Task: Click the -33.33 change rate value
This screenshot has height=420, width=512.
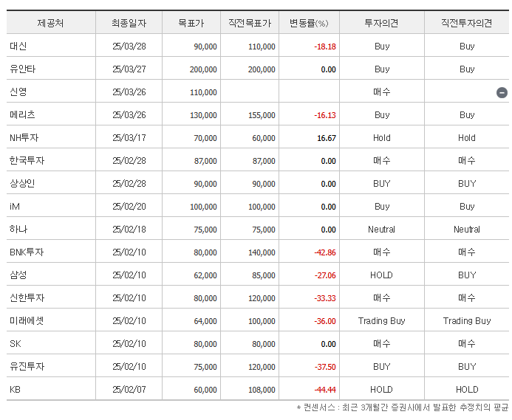Action: pyautogui.click(x=325, y=298)
